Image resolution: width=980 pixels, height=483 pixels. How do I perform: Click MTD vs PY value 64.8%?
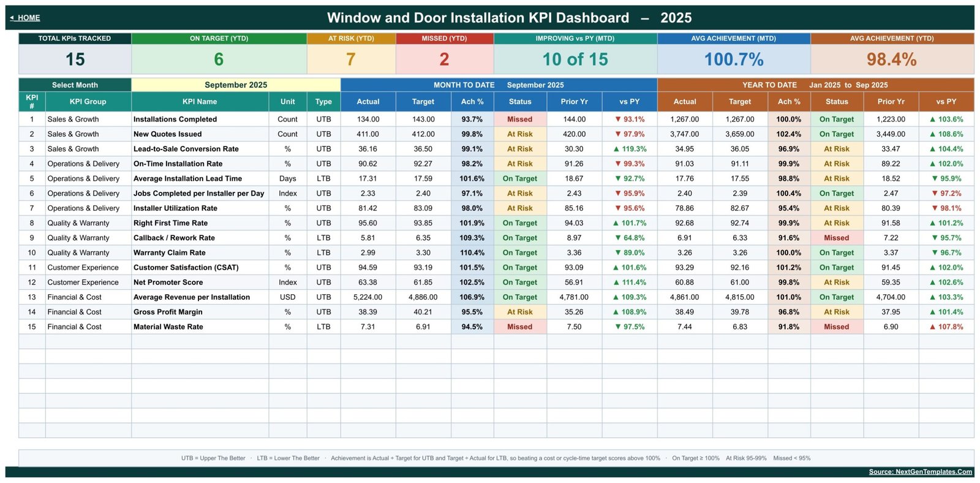(630, 238)
